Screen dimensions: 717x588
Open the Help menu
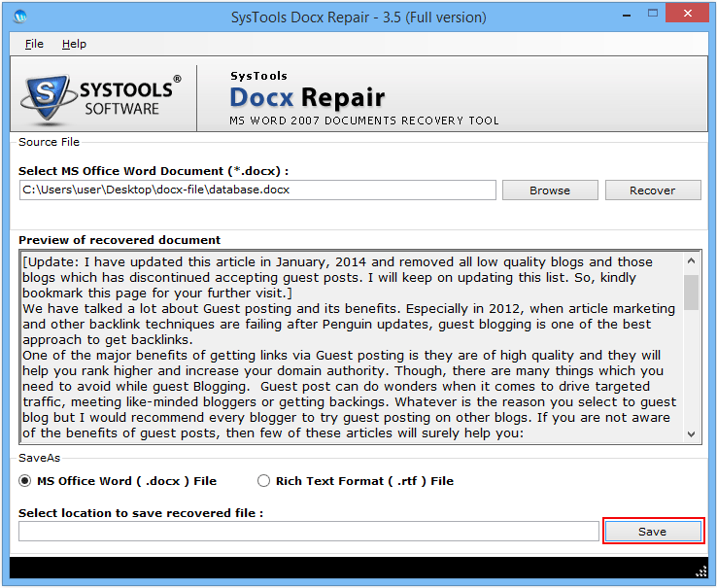[74, 44]
